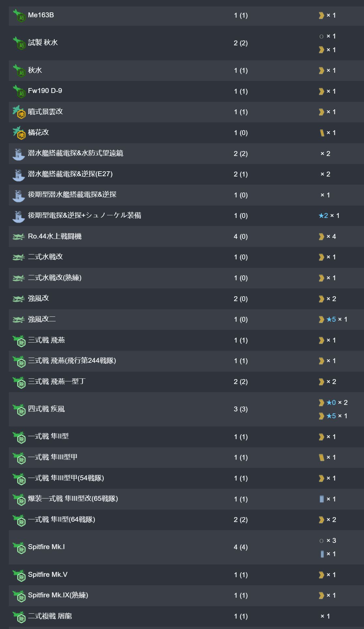
Task: Click the ★2 star for 後期型電探&逆探+シュノーケル装備
Action: (323, 216)
